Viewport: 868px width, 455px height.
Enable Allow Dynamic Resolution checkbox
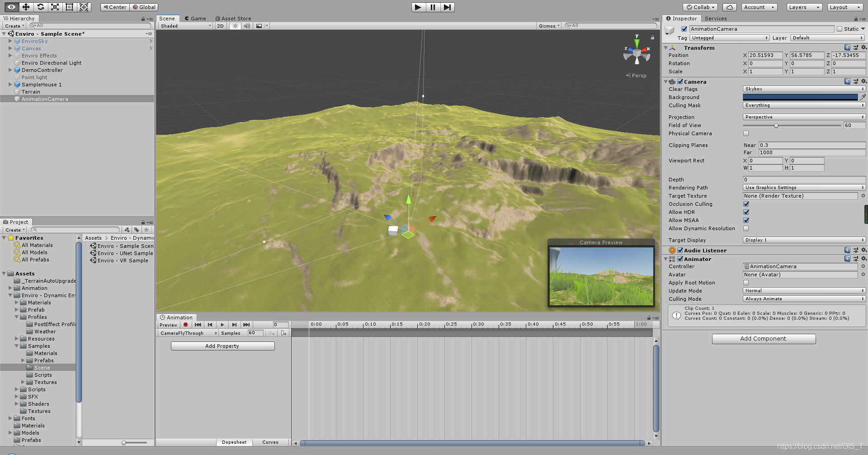click(746, 228)
